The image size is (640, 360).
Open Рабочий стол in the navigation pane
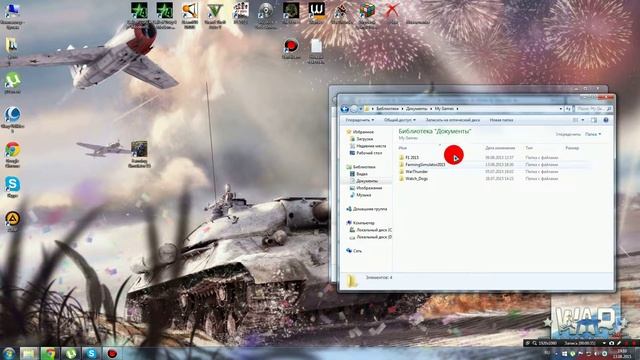366,153
